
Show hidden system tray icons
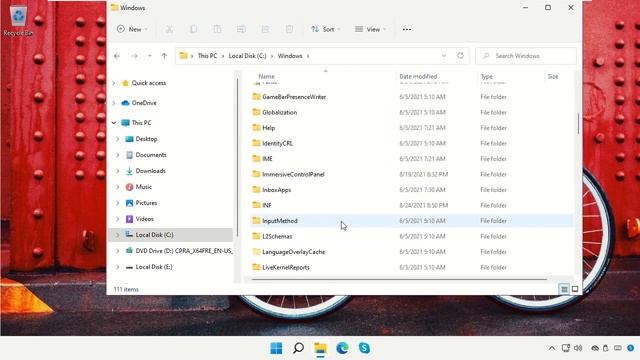coord(552,348)
